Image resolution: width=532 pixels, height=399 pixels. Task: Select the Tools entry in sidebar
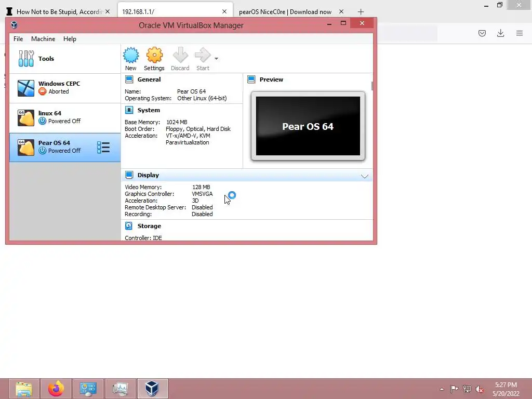[65, 59]
